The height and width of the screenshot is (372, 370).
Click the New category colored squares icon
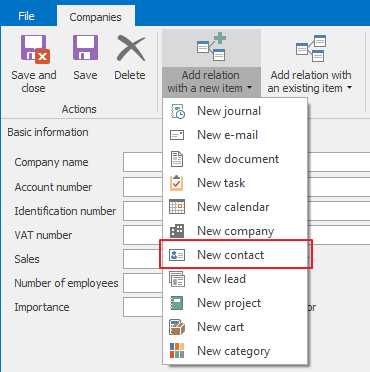click(177, 351)
